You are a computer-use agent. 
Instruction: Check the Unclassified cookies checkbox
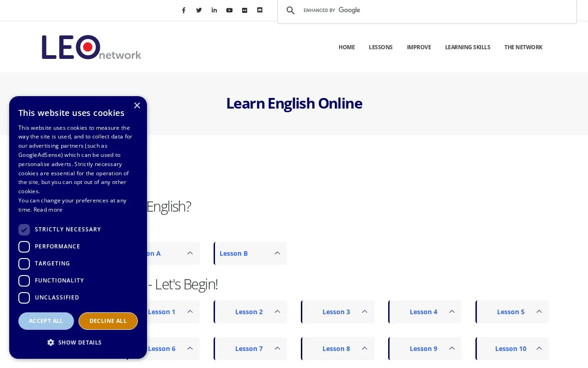pyautogui.click(x=24, y=298)
